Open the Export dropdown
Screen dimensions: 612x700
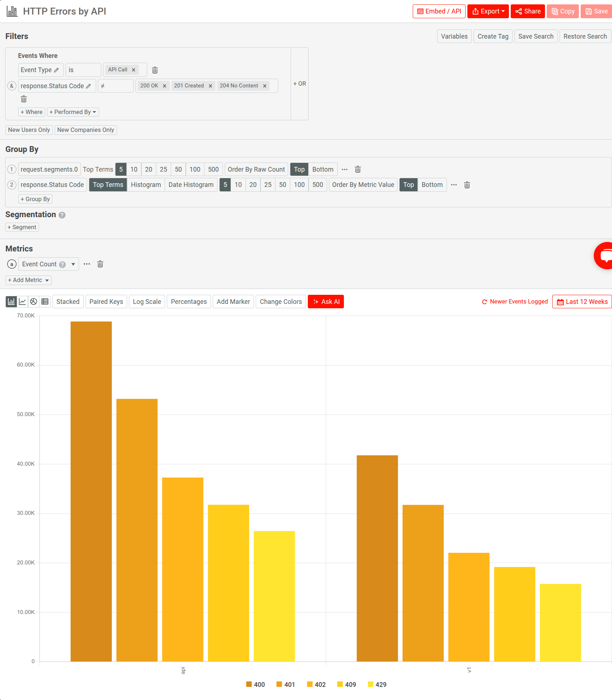(x=488, y=11)
